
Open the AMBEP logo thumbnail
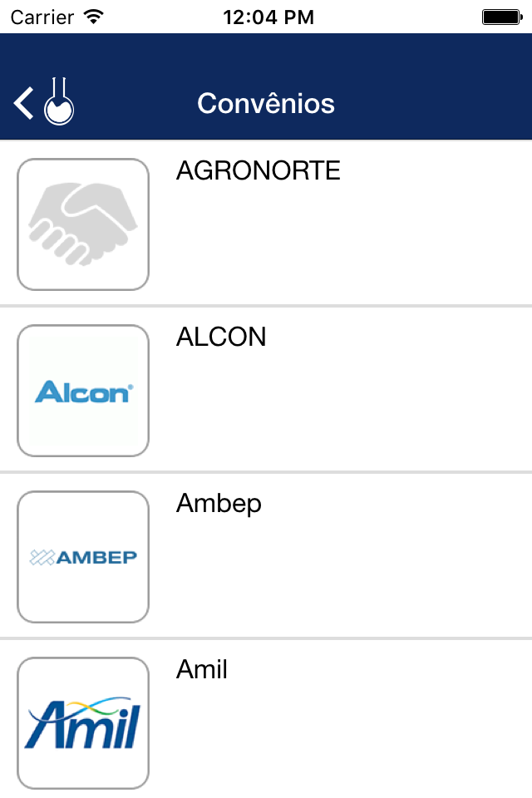click(83, 557)
